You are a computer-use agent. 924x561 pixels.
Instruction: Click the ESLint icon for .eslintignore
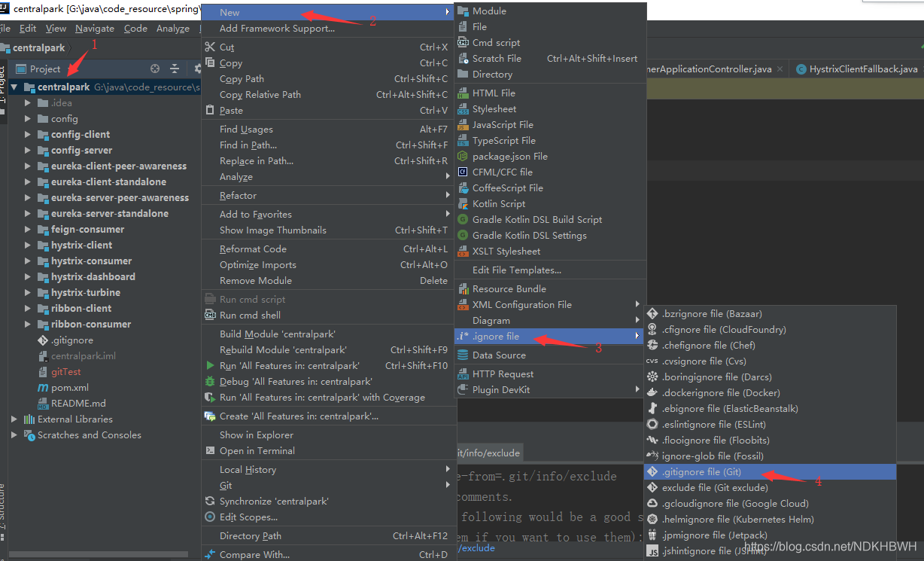[x=652, y=424]
